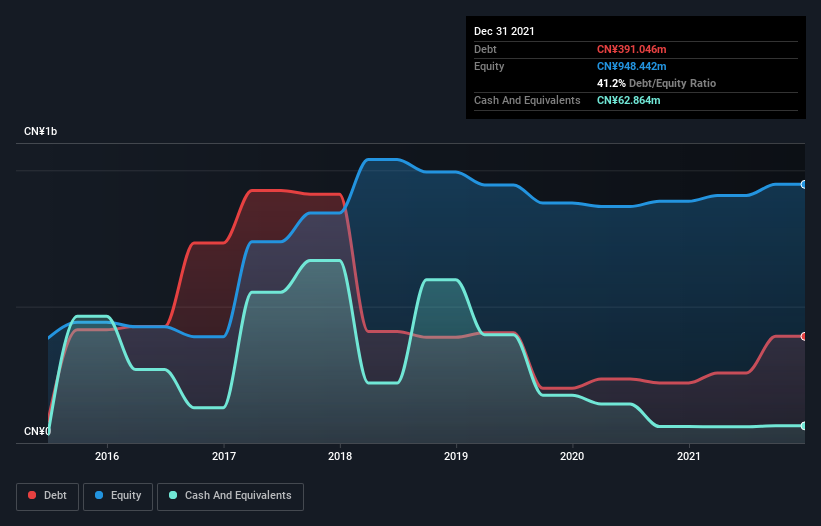Click the Equity label in the tooltip
Screen dimensions: 821x526
489,66
